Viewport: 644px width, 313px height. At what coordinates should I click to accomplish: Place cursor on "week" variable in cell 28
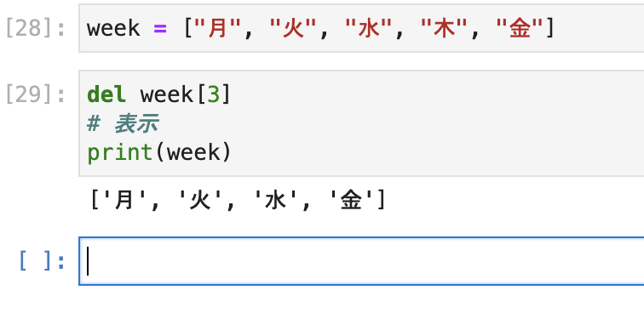coord(113,29)
